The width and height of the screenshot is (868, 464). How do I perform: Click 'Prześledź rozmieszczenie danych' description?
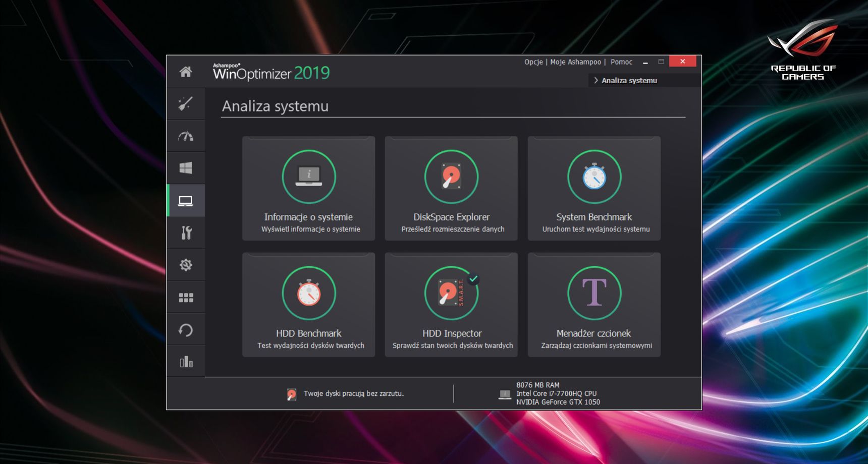click(453, 229)
